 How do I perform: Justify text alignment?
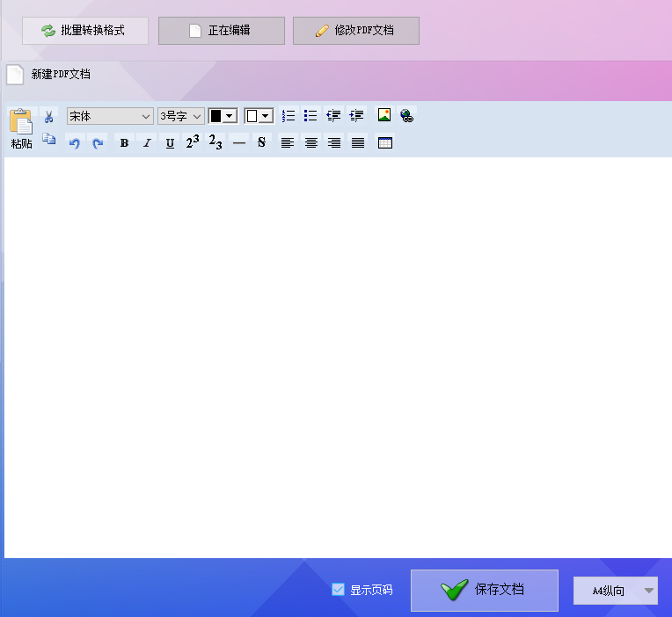click(358, 142)
